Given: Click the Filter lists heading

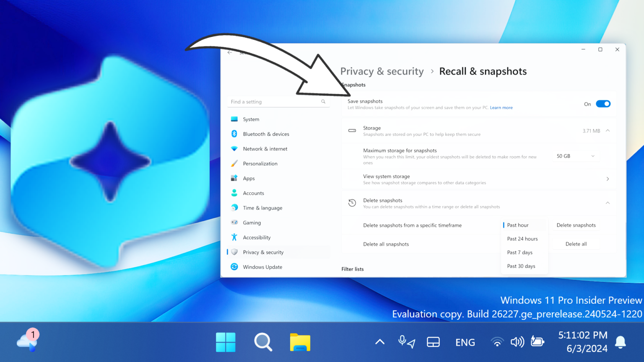Looking at the screenshot, I should [352, 269].
